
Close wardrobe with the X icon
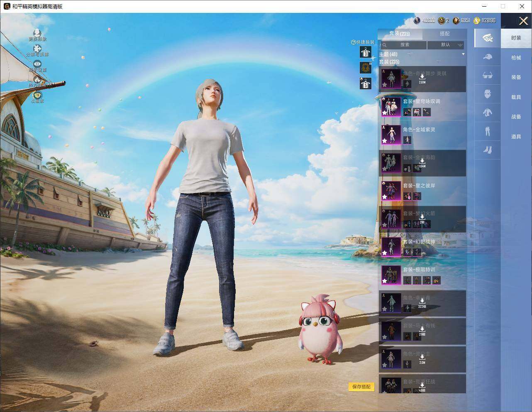click(523, 21)
